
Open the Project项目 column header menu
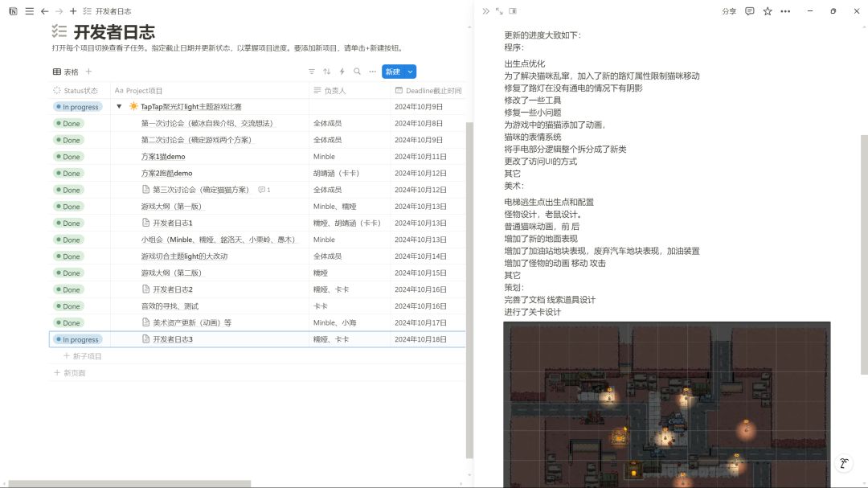tap(209, 90)
